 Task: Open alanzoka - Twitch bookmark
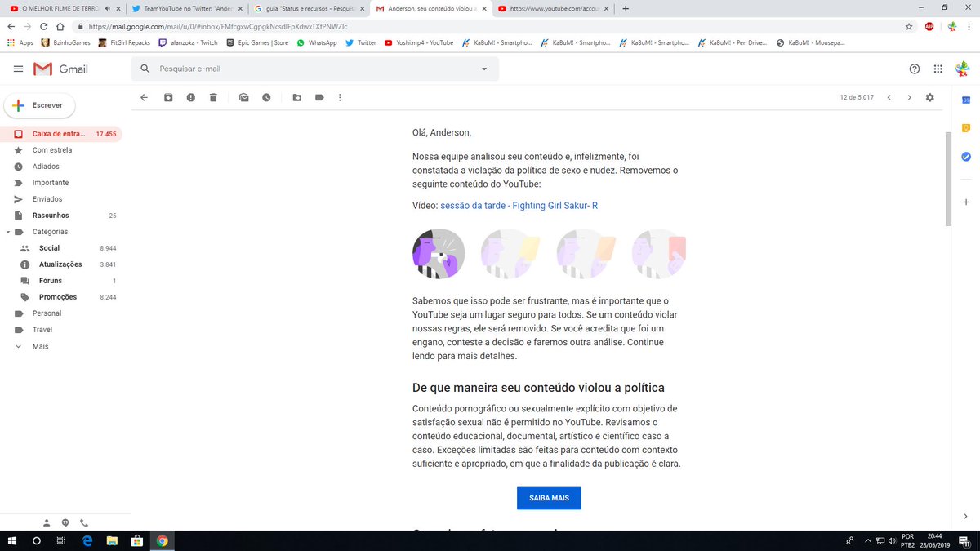click(x=189, y=42)
